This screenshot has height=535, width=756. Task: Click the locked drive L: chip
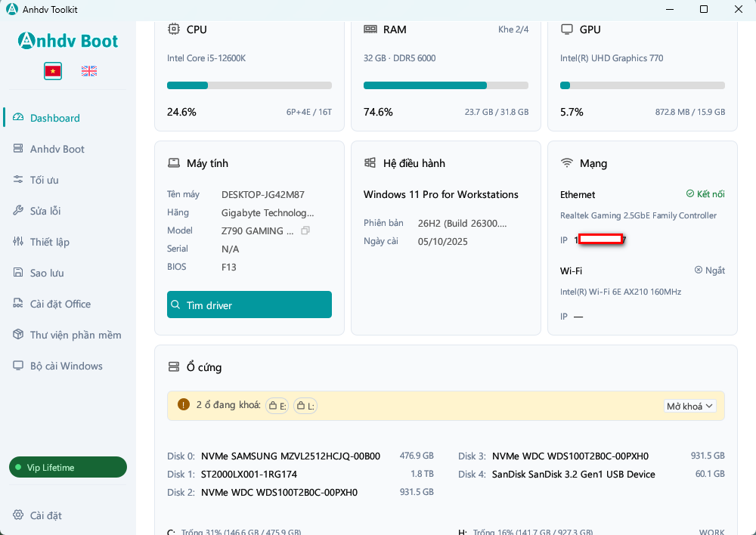(x=305, y=406)
